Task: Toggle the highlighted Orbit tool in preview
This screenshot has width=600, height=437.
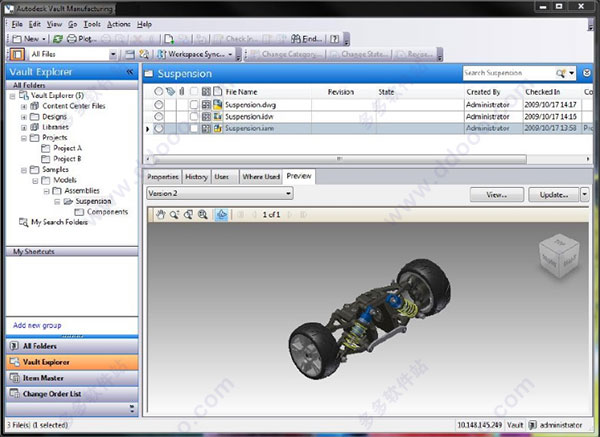Action: click(222, 215)
